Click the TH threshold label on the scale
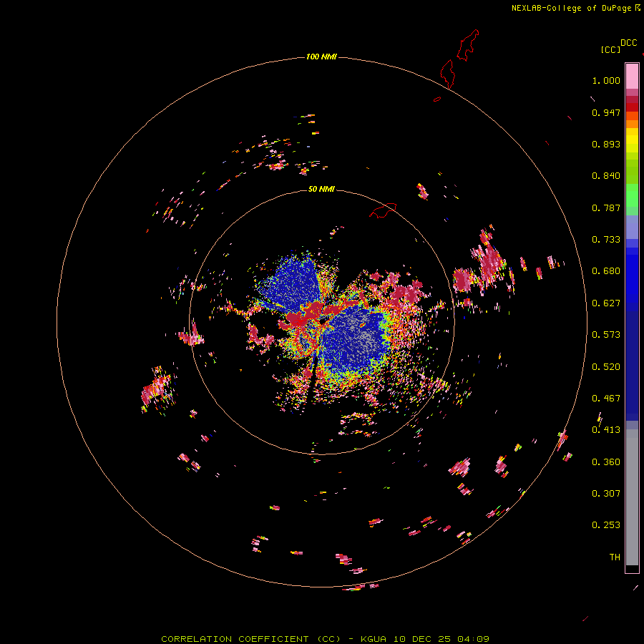 point(615,557)
